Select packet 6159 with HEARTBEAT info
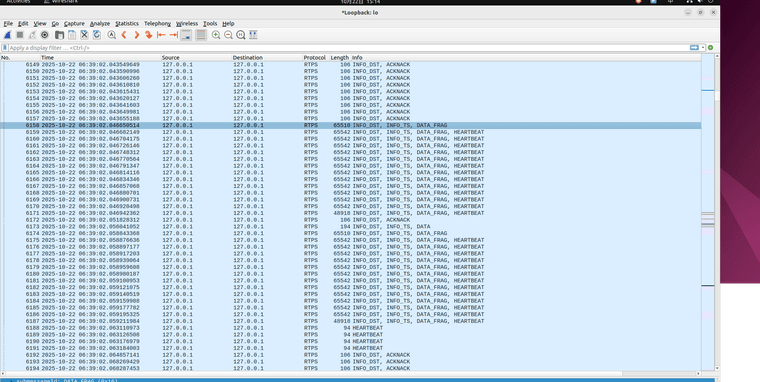Image resolution: width=760 pixels, height=382 pixels. [x=350, y=132]
